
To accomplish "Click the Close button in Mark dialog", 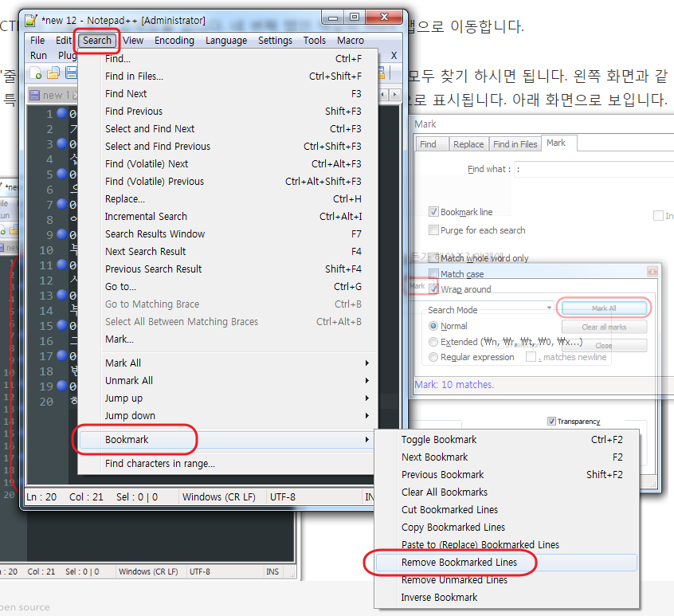I will [604, 346].
